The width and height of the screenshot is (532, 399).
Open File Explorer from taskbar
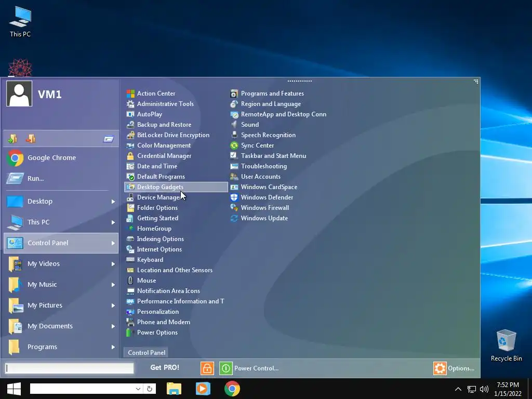(174, 389)
